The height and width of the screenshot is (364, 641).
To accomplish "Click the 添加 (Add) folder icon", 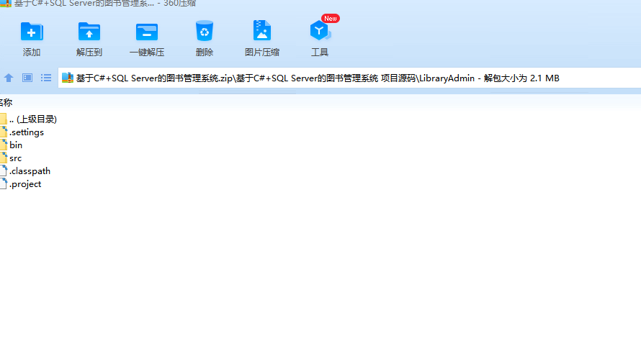I will (32, 32).
